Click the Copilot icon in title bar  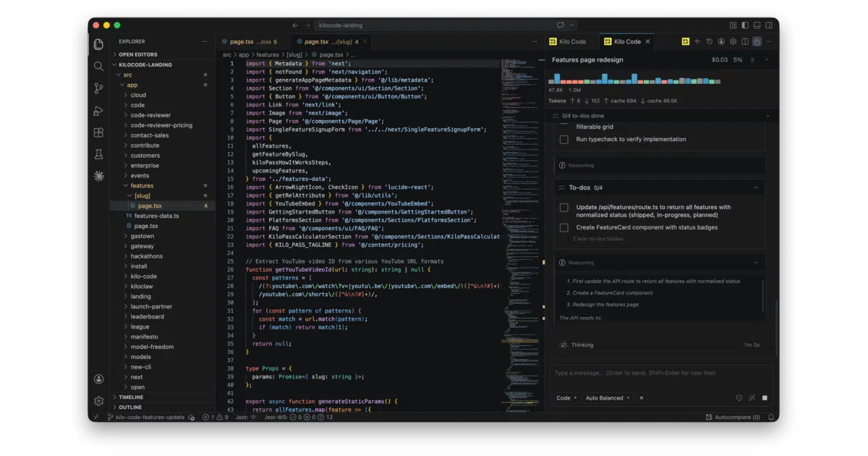point(561,25)
